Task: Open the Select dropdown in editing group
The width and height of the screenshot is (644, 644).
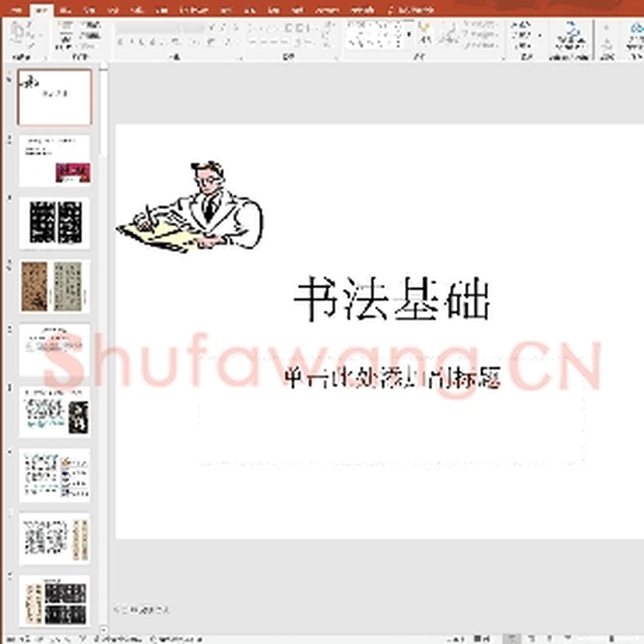Action: (522, 45)
